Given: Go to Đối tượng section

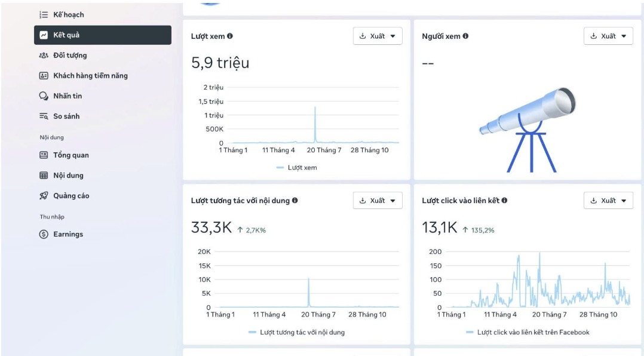Looking at the screenshot, I should [103, 56].
